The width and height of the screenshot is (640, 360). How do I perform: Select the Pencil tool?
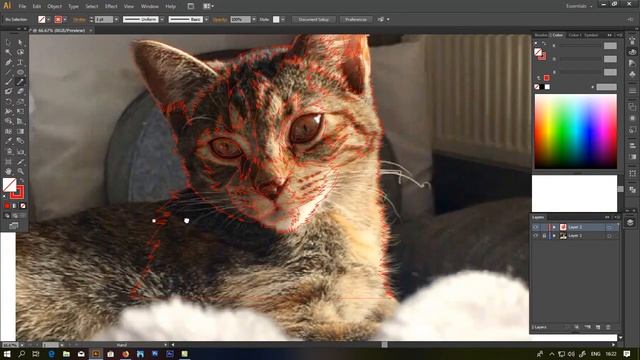[20, 82]
